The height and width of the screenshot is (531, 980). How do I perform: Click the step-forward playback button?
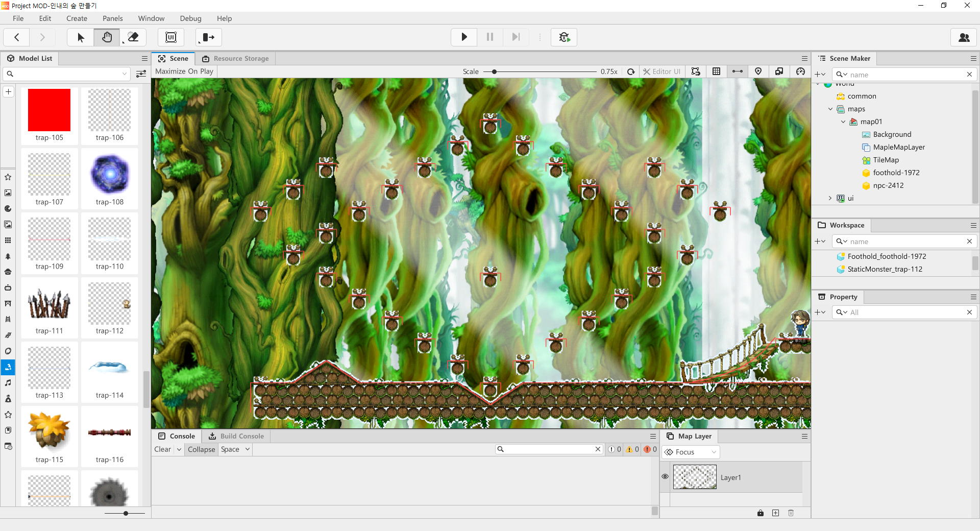[516, 37]
